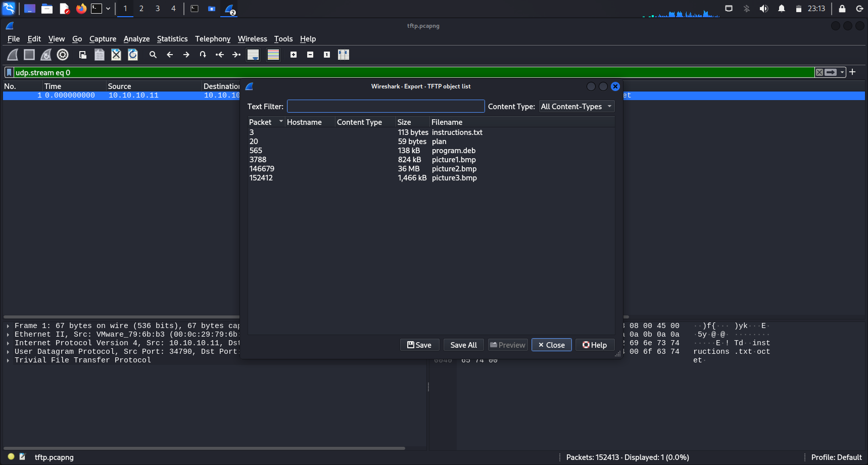Toggle packet colorization rules button

[x=273, y=55]
